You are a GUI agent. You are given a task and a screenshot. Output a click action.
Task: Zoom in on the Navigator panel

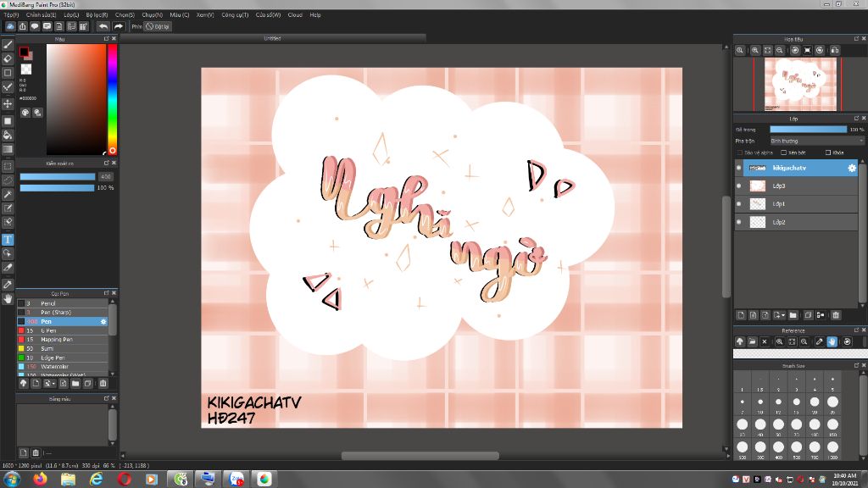755,50
